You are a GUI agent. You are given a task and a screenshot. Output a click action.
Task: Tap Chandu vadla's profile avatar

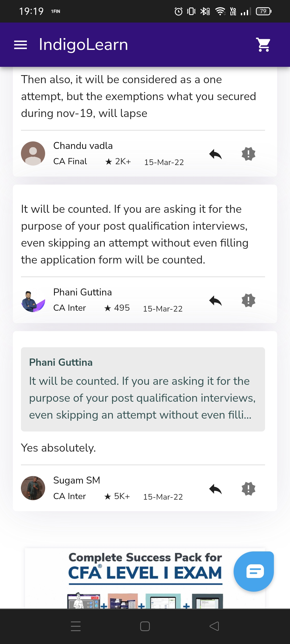click(x=33, y=153)
